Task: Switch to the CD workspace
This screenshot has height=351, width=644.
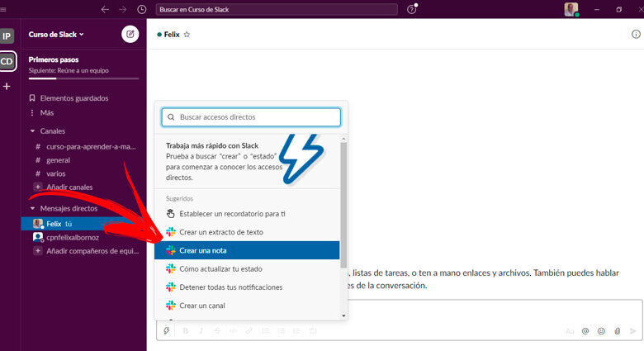Action: [x=7, y=62]
